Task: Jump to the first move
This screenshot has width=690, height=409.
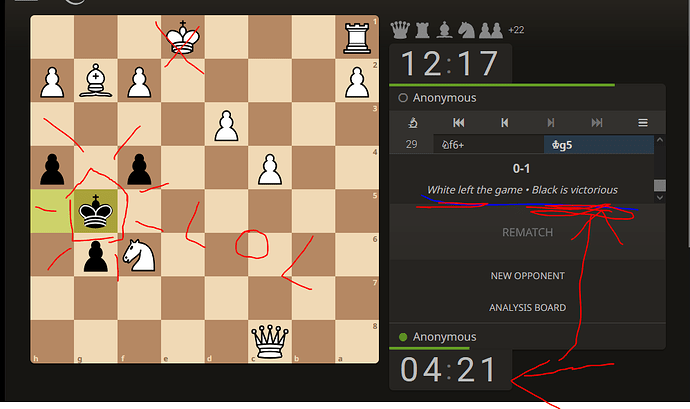Action: tap(459, 122)
